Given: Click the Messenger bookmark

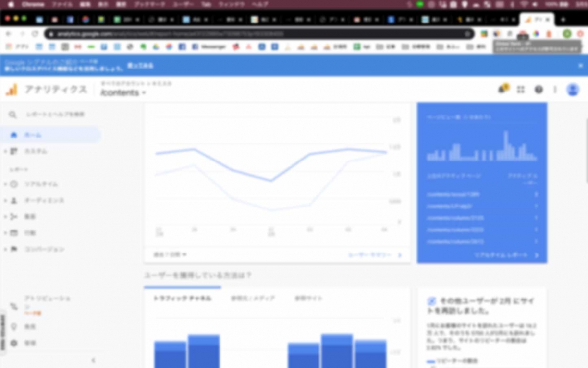Looking at the screenshot, I should [209, 47].
